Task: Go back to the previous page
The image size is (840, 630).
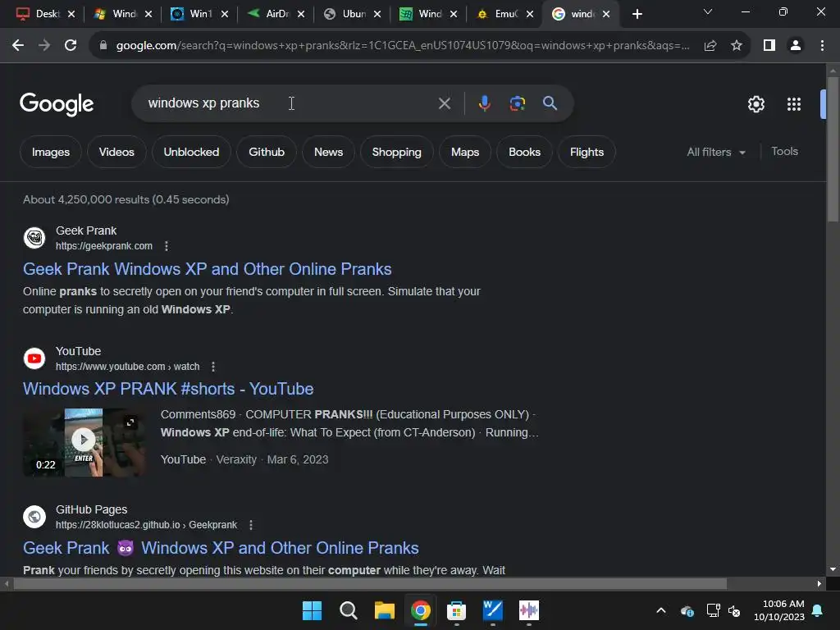Action: click(18, 46)
